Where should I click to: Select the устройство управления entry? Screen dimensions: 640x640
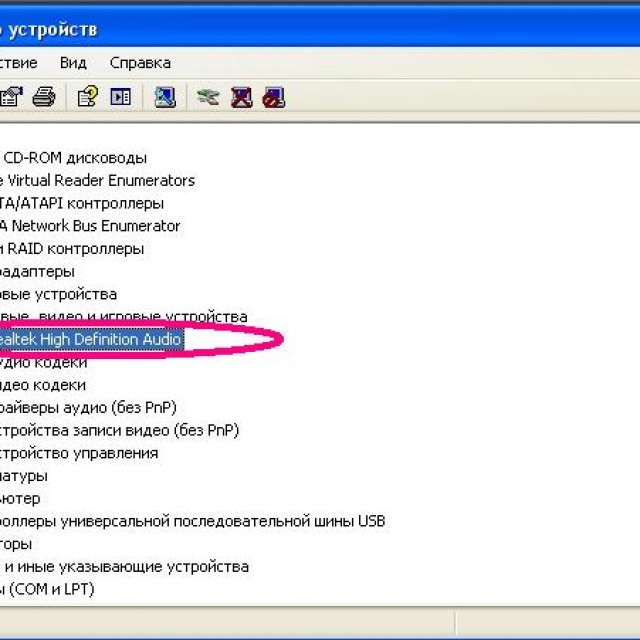point(79,453)
